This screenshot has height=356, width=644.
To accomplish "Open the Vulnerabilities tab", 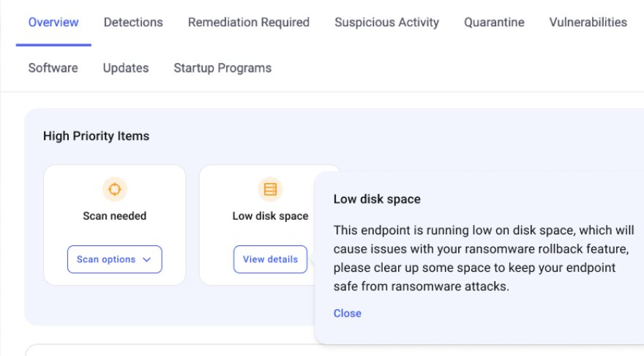I will [x=588, y=22].
